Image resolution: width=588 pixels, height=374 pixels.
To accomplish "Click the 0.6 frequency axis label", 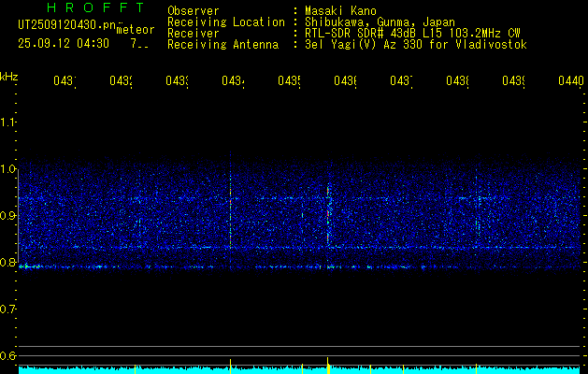I will click(7, 355).
